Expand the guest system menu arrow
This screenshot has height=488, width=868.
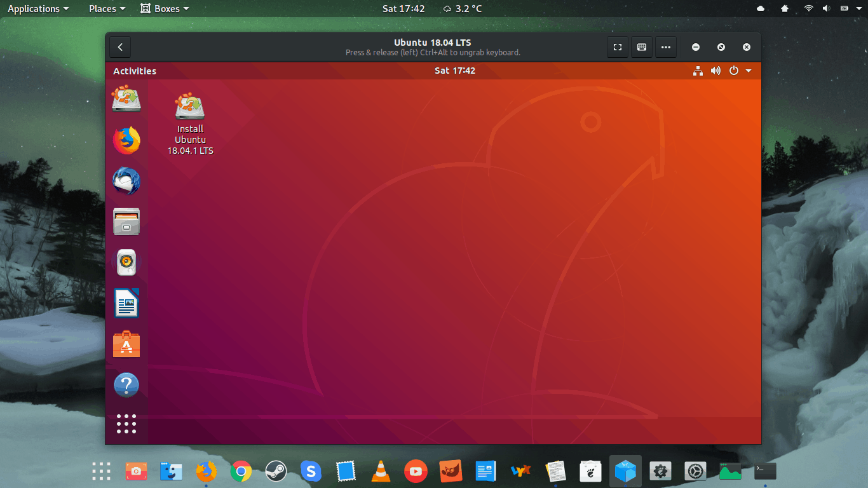pos(749,71)
